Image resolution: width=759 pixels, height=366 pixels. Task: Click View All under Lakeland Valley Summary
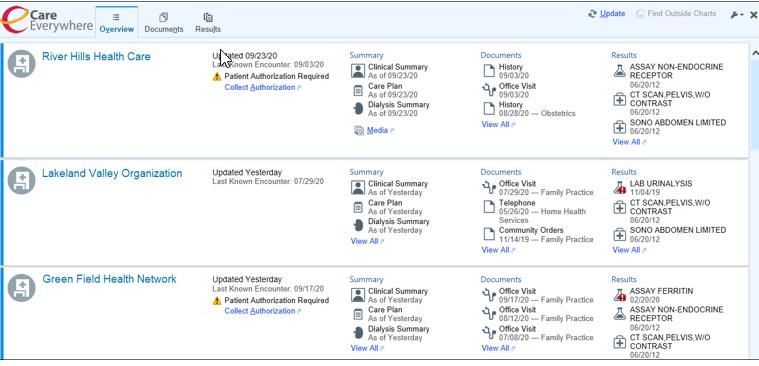(x=366, y=241)
